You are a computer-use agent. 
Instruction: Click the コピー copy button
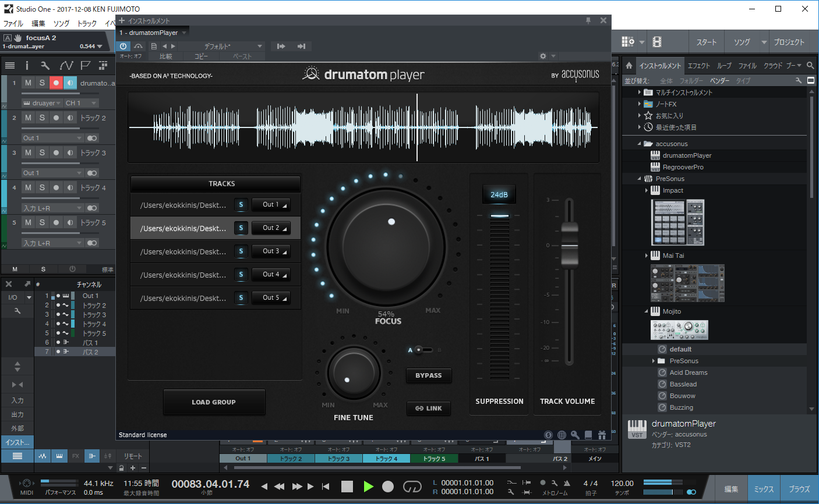pyautogui.click(x=201, y=56)
